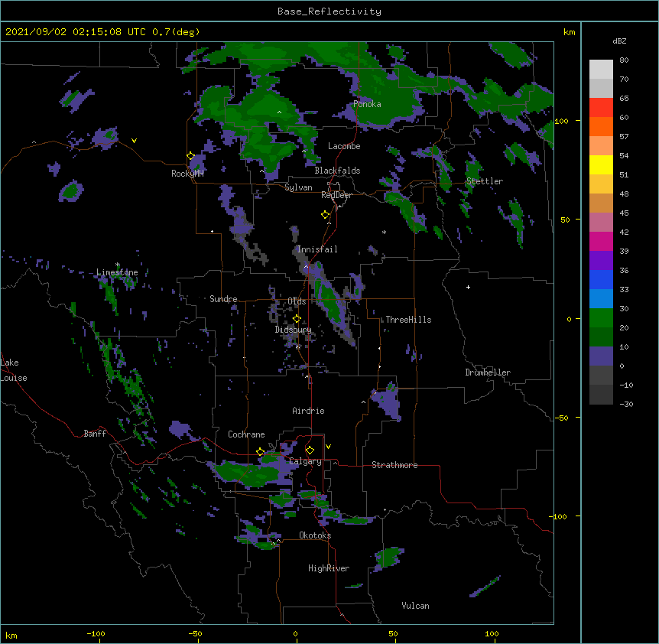Click the Sylvan label on map
659x644 pixels.
(298, 187)
